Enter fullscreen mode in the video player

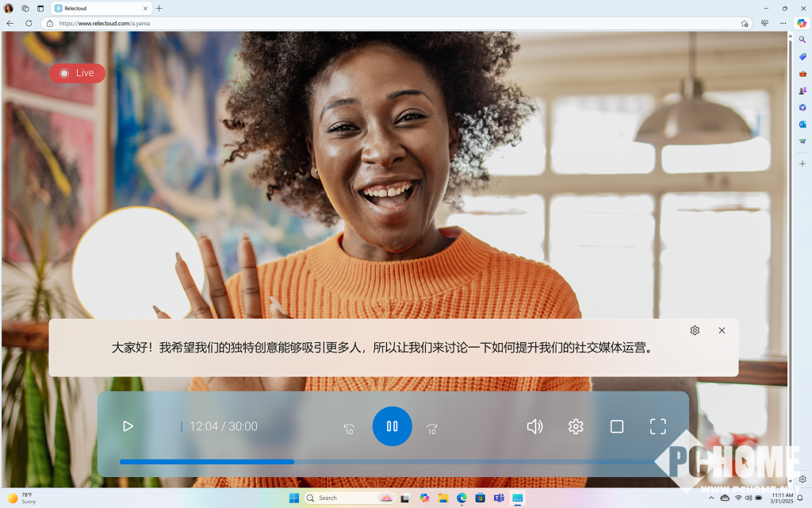point(657,426)
